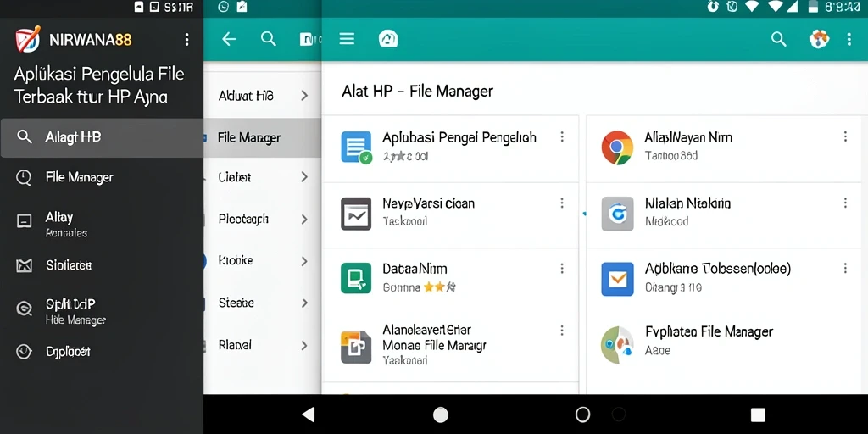Image resolution: width=868 pixels, height=434 pixels.
Task: Open options for DacaaNirm
Action: point(562,269)
